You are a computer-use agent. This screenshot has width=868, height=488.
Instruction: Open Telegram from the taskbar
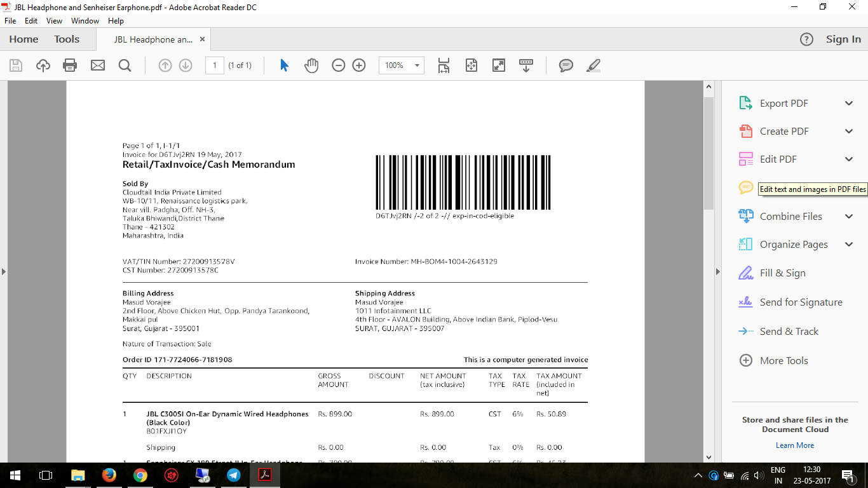click(x=234, y=475)
